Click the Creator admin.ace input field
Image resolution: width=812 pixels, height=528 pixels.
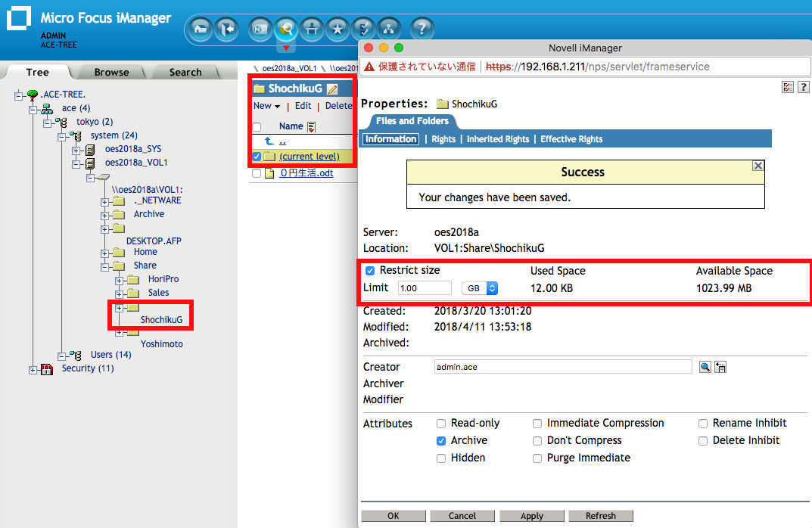click(563, 367)
